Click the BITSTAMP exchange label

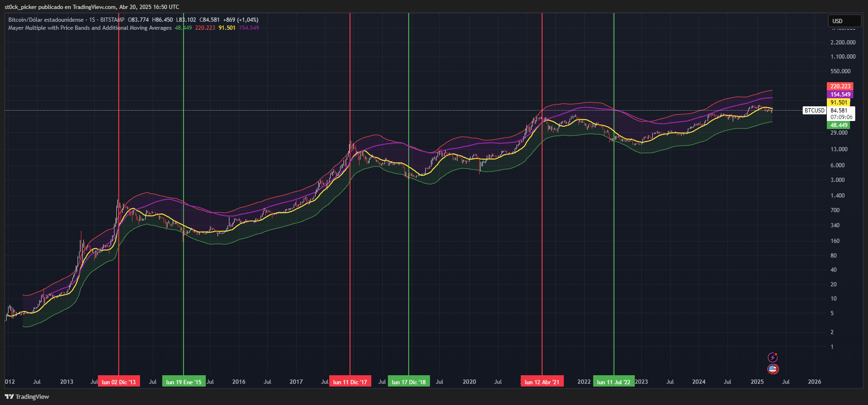tap(113, 20)
